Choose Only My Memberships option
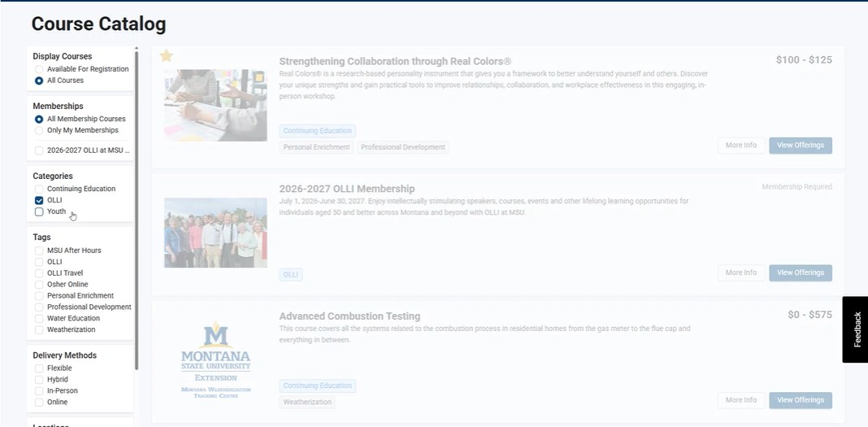The image size is (868, 427). (x=39, y=131)
